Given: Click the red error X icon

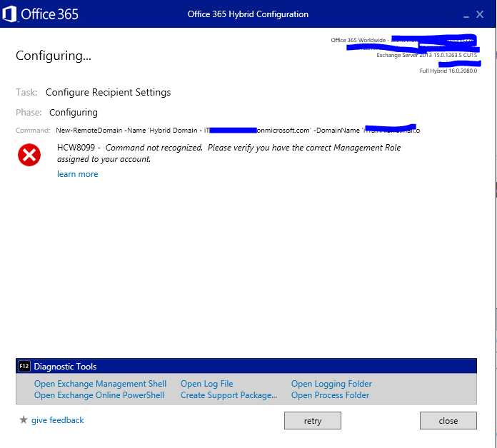Looking at the screenshot, I should (x=29, y=155).
